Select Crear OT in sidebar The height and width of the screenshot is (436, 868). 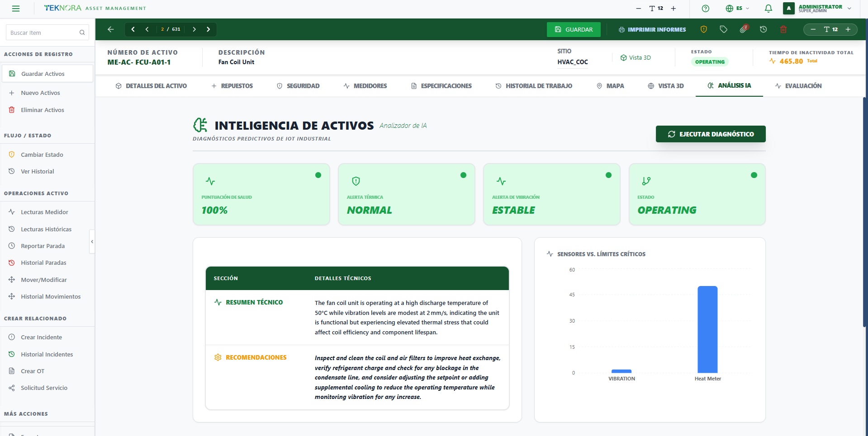[47, 371]
